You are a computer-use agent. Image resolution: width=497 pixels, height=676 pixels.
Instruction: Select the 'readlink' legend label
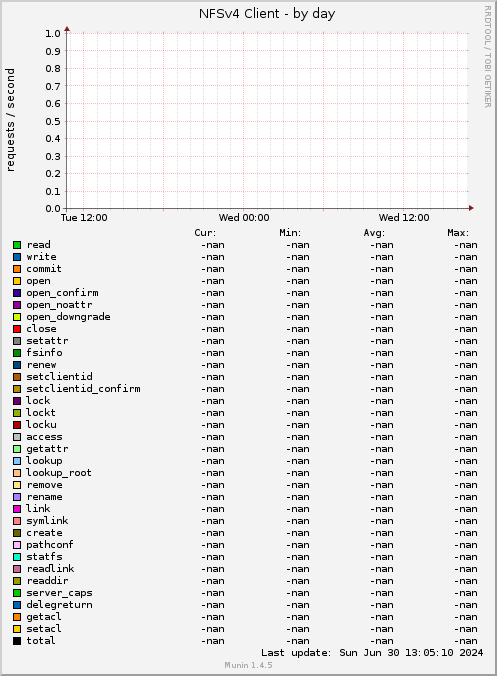(50, 569)
